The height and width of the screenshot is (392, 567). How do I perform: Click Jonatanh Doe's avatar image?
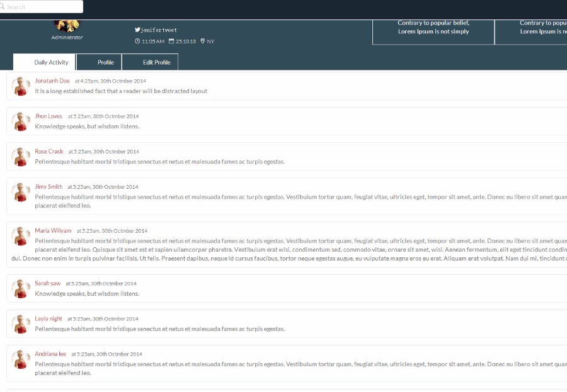point(21,86)
